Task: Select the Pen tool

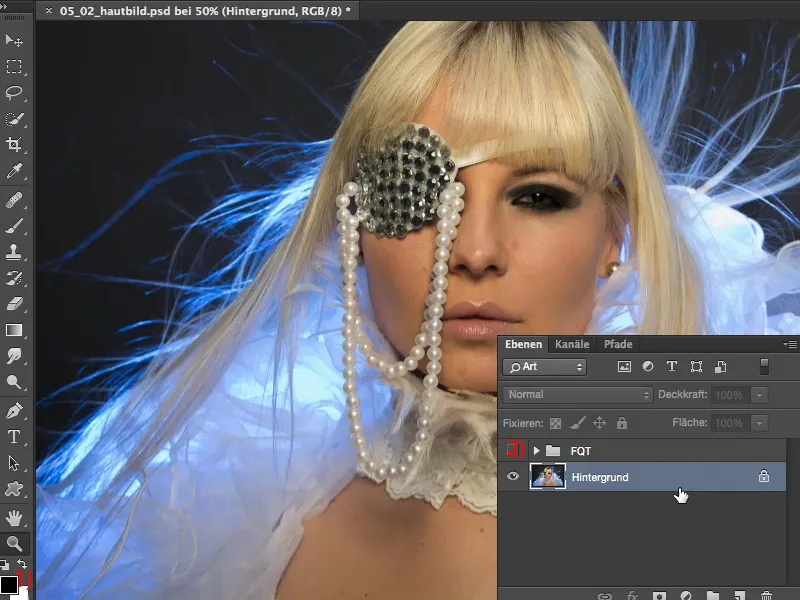Action: (14, 411)
